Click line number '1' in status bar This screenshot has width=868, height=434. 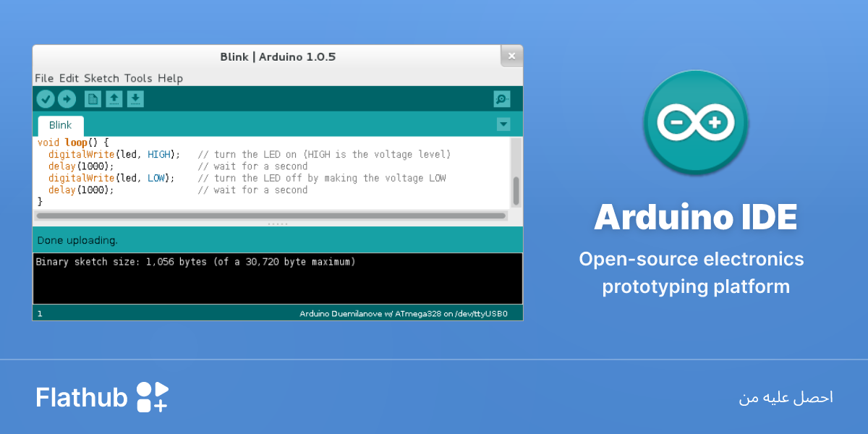pyautogui.click(x=40, y=314)
